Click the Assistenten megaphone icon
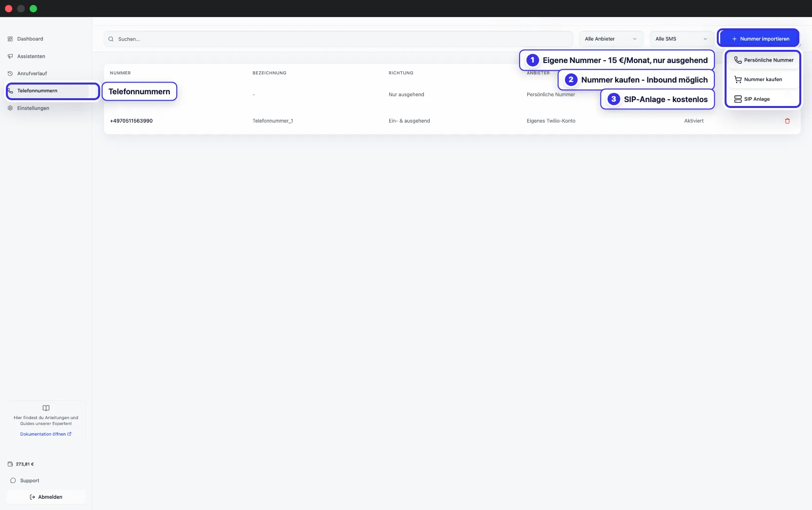 coord(10,56)
